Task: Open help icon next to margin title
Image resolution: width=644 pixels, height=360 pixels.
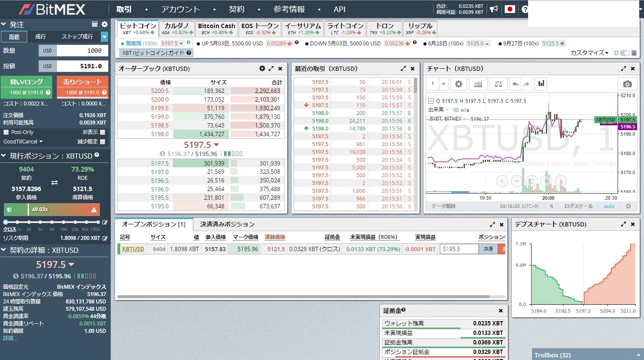Action: [403, 310]
